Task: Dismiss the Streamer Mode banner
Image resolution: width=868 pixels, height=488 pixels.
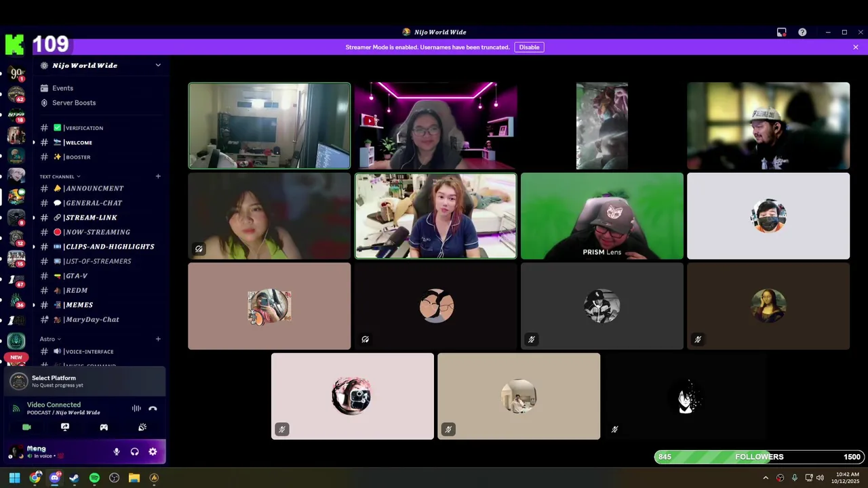Action: [x=856, y=47]
